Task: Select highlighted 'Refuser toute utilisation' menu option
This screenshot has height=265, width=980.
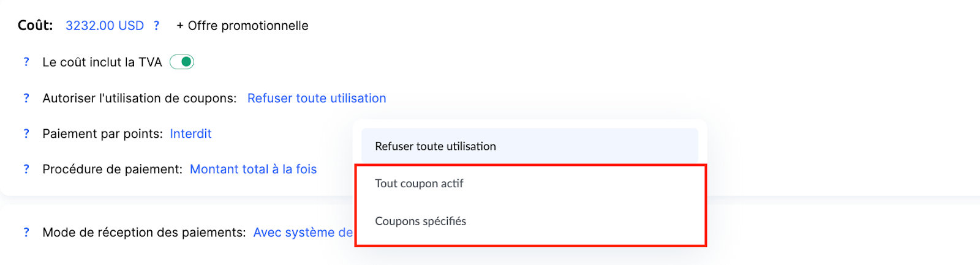Action: 435,146
